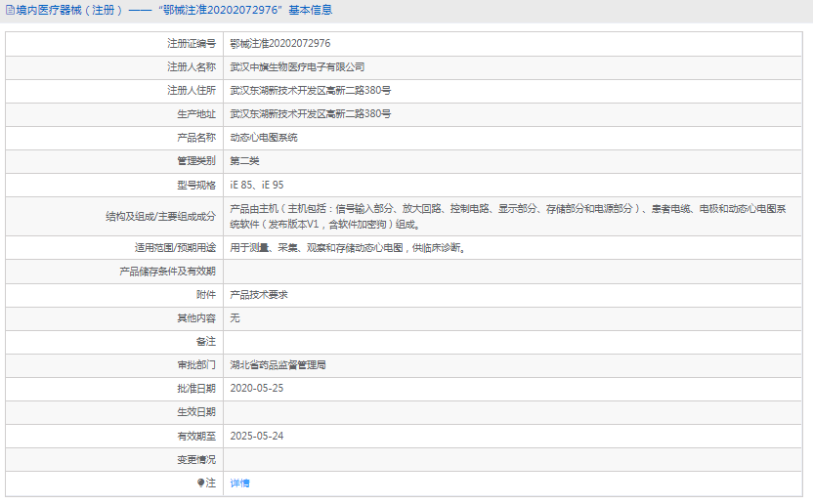Click the registrant name 武汉中旗生物医疗电子有限公司
This screenshot has height=504, width=813.
pyautogui.click(x=297, y=66)
